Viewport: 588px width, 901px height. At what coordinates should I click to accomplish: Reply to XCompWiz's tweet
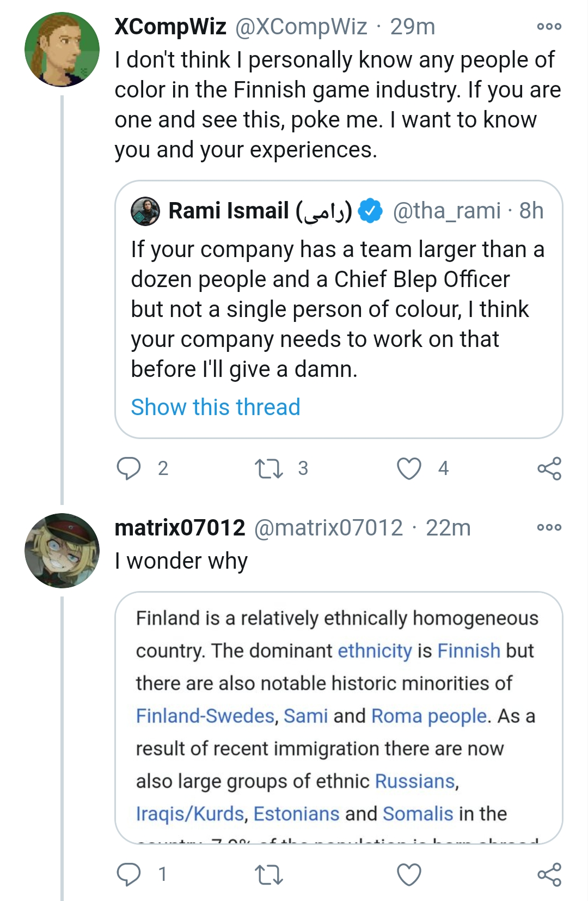pos(129,468)
